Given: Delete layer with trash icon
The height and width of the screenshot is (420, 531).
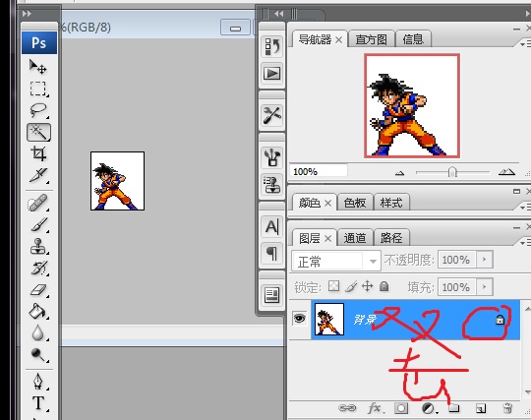Looking at the screenshot, I should pos(507,408).
